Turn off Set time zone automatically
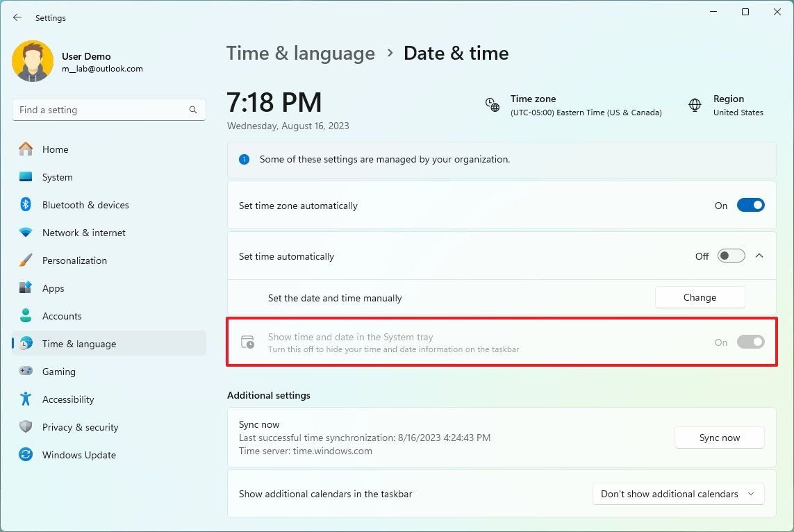This screenshot has width=794, height=532. pos(750,205)
